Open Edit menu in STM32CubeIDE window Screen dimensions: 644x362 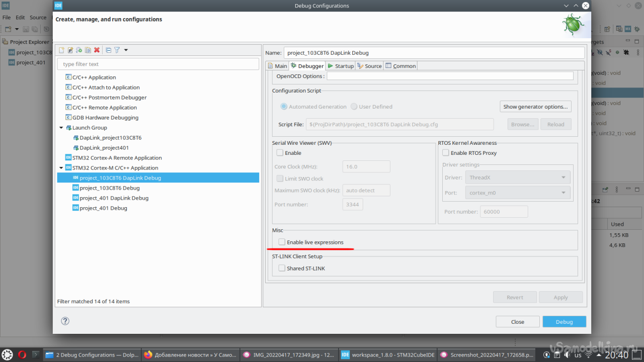(20, 18)
